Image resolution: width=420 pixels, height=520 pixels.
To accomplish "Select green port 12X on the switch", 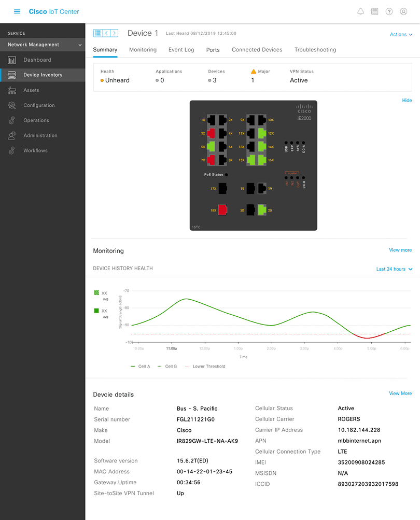I will point(262,133).
